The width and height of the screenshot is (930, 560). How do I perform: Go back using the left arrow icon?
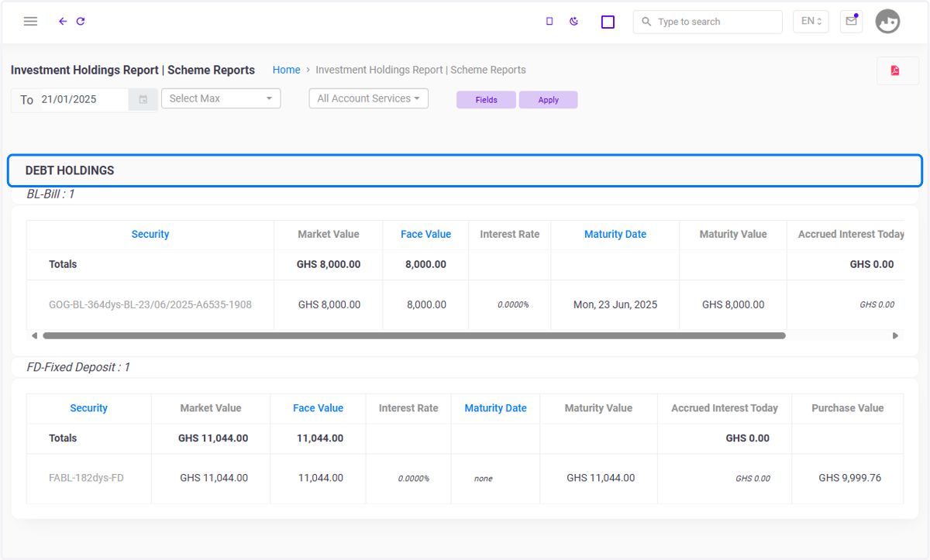pos(63,22)
